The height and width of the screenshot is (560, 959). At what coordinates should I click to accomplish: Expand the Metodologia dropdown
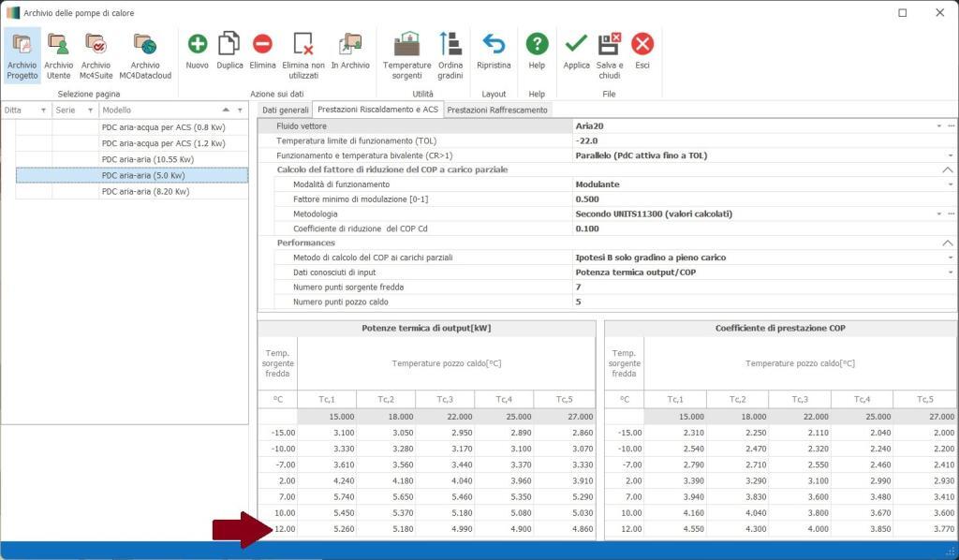[938, 214]
